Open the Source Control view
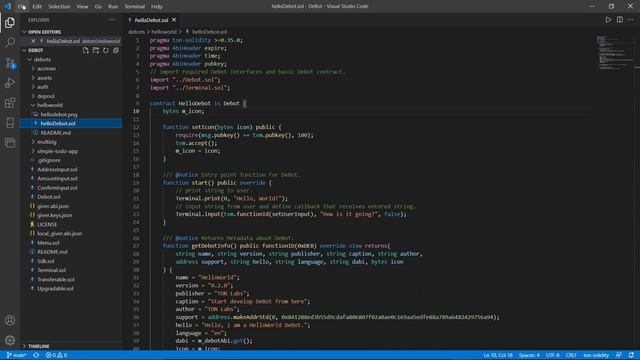The height and width of the screenshot is (360, 640). 10,62
